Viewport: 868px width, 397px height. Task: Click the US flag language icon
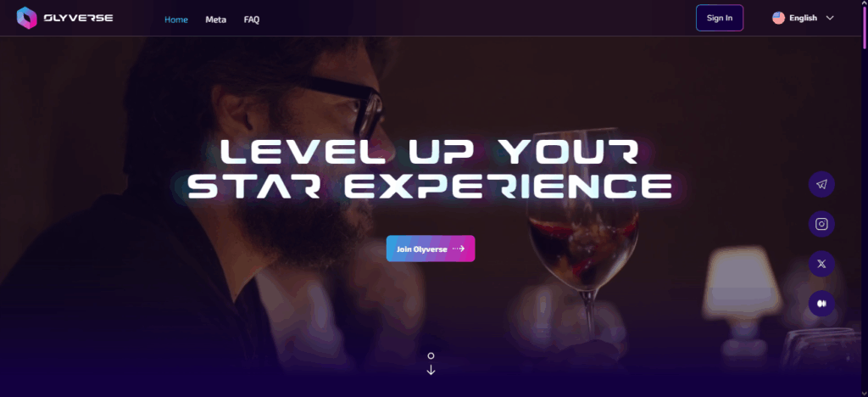tap(778, 18)
